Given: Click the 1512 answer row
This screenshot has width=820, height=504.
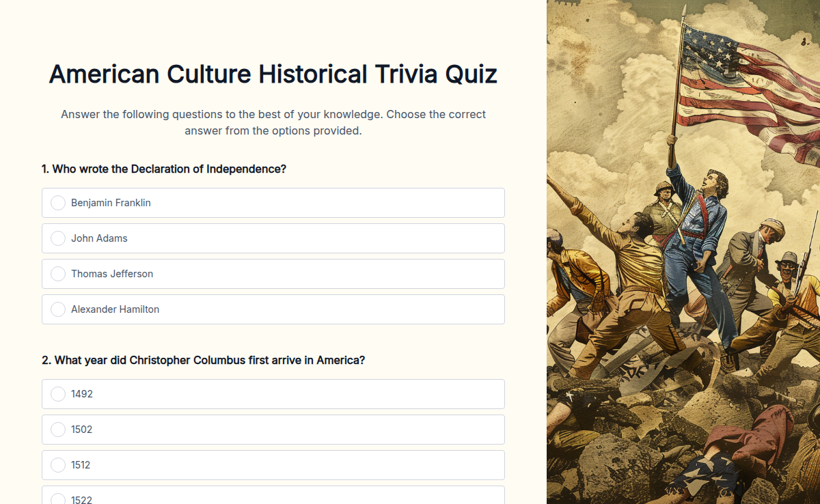Looking at the screenshot, I should (273, 465).
